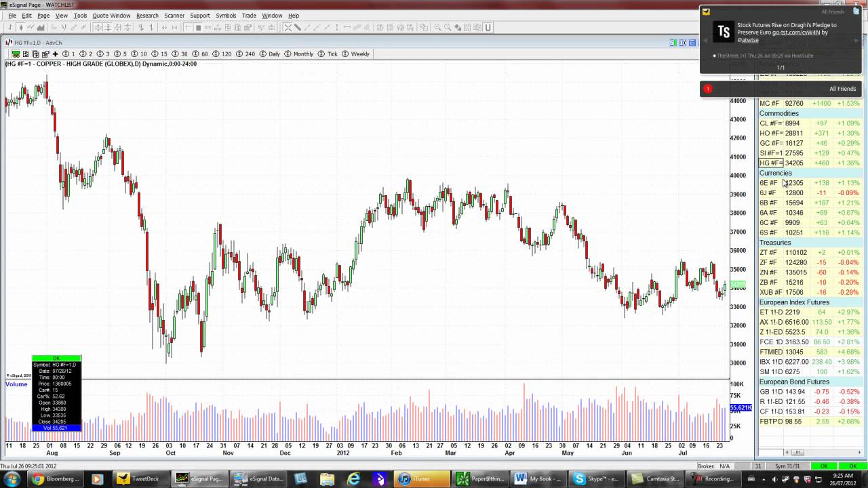Click the Volume study label
Screen dimensions: 868x488
tap(16, 384)
